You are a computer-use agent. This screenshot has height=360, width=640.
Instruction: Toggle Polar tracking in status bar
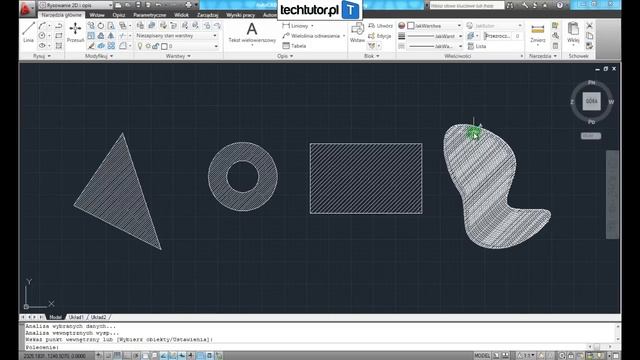coord(136,356)
